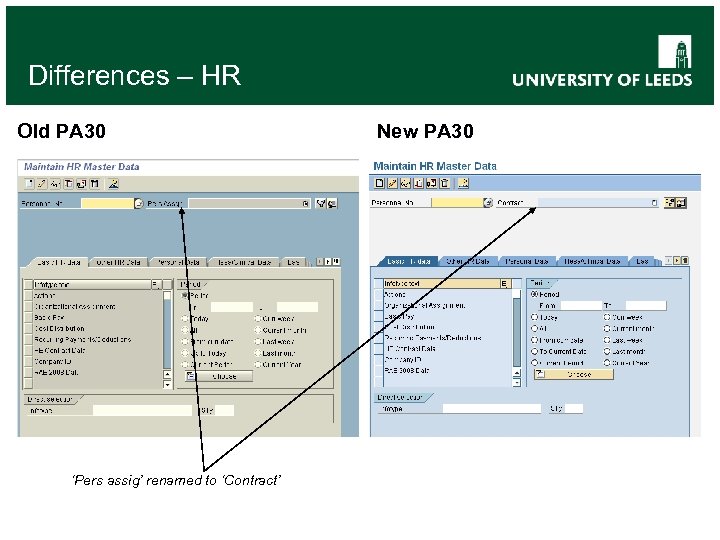Click Choose button in New PA30
This screenshot has width=720, height=540.
pyautogui.click(x=574, y=374)
